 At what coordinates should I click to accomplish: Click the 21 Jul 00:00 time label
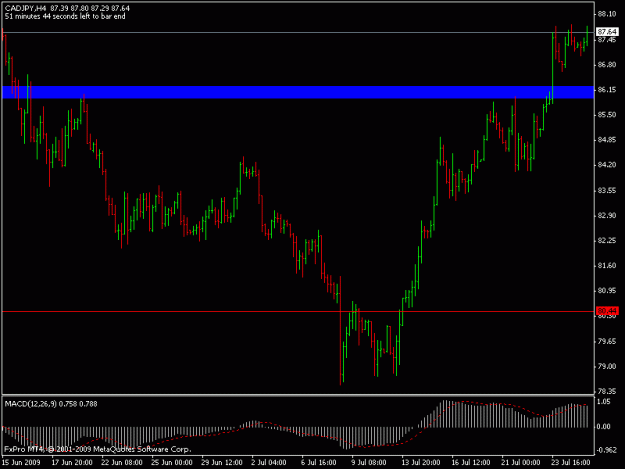(x=521, y=462)
